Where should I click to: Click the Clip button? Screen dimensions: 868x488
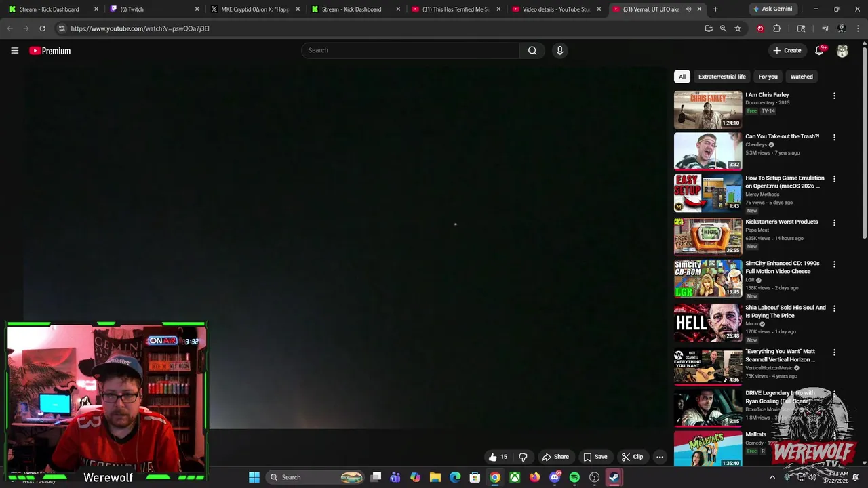click(x=633, y=457)
